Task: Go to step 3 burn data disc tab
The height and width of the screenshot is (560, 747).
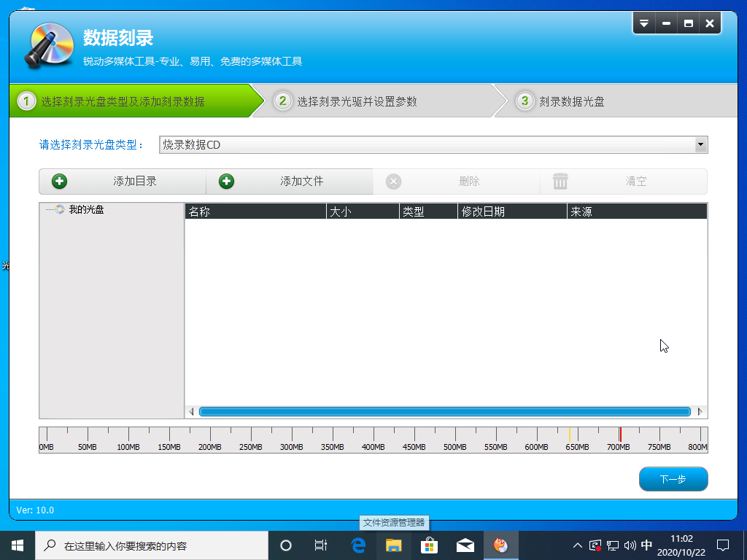Action: click(571, 101)
